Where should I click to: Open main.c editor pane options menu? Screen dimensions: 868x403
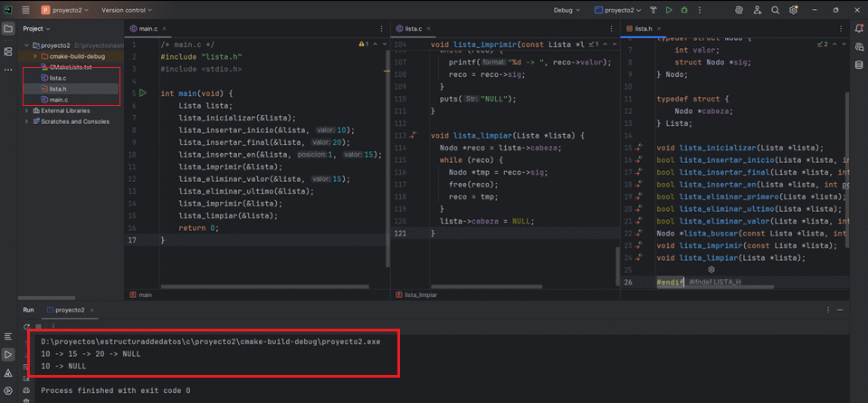click(x=381, y=28)
